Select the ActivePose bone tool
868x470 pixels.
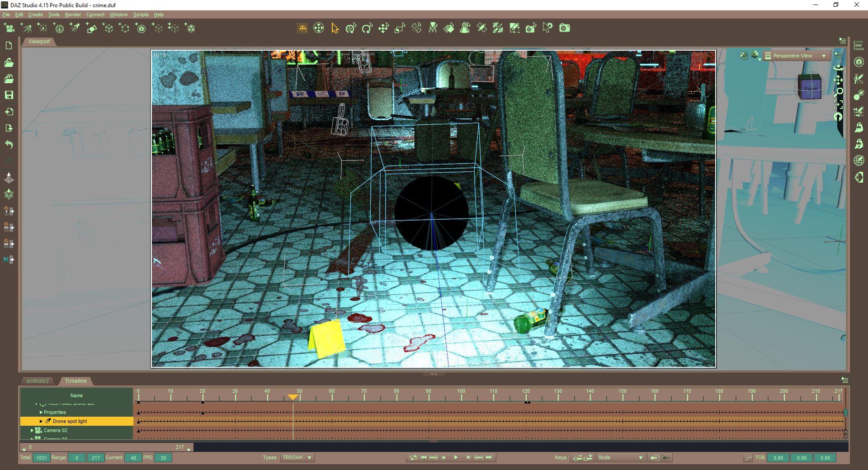[x=416, y=28]
